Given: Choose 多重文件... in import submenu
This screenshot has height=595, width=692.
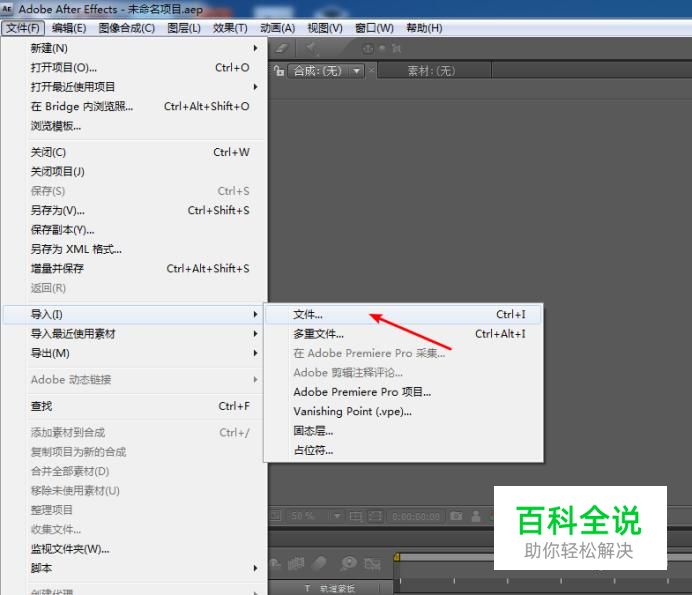Looking at the screenshot, I should (x=403, y=334).
